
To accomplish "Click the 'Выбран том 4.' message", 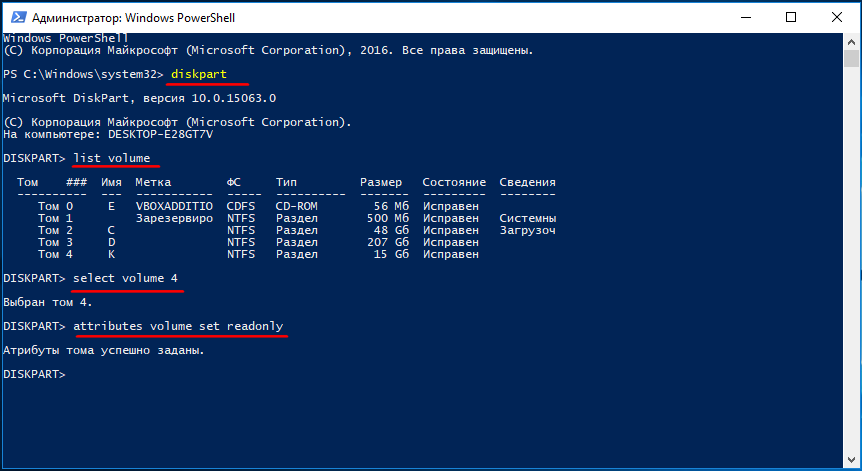I will point(48,302).
